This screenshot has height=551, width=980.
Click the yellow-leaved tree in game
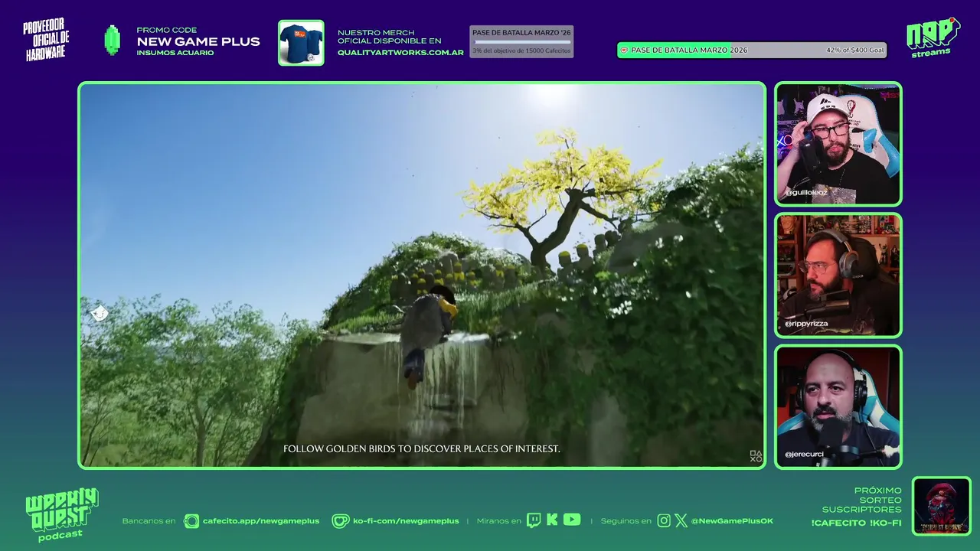[561, 199]
